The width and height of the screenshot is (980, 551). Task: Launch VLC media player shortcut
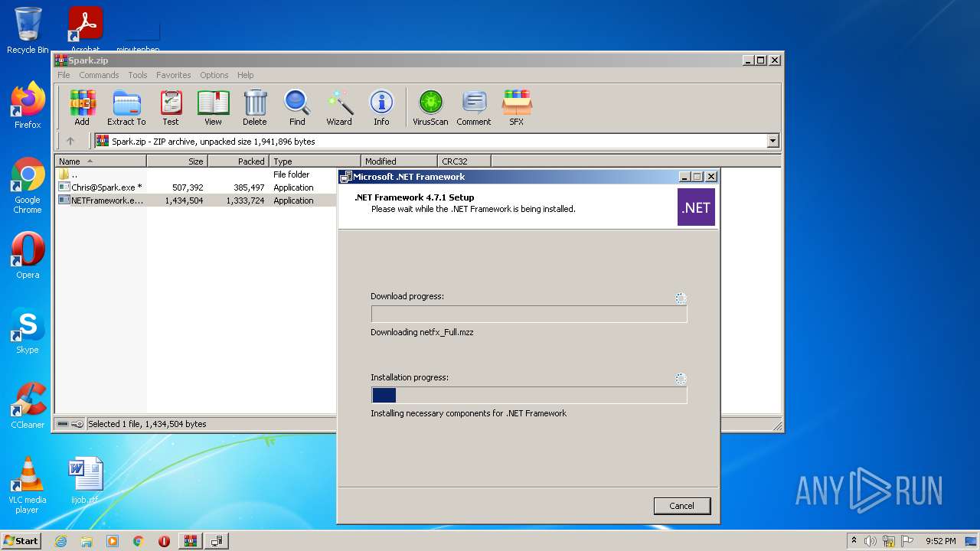pyautogui.click(x=28, y=485)
